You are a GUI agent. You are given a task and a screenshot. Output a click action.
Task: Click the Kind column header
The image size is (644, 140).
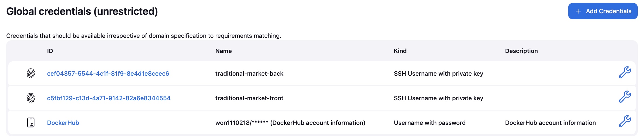(x=400, y=51)
